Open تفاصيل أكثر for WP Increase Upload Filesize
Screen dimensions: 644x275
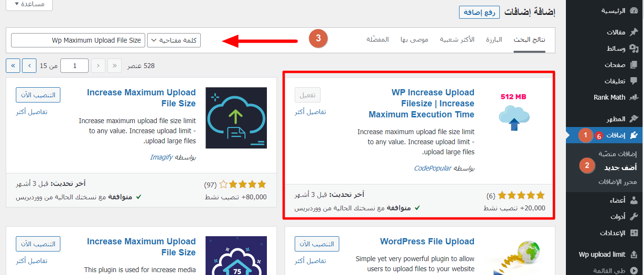[310, 112]
